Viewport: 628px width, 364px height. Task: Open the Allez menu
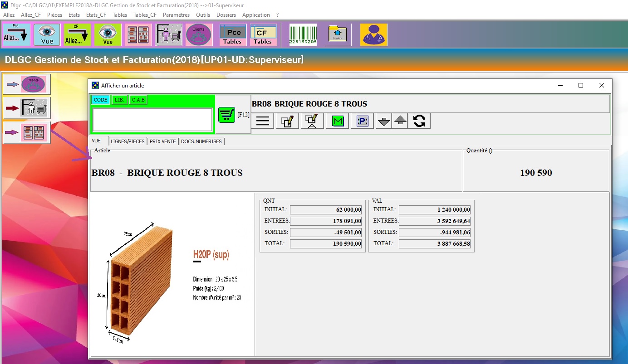[x=9, y=15]
